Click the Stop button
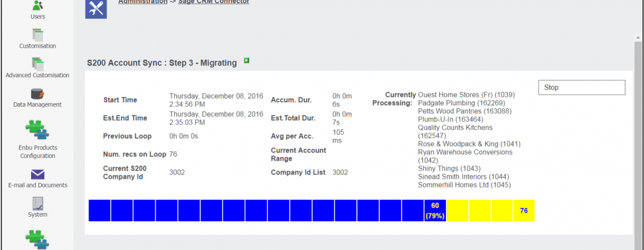644x250 pixels. (x=582, y=88)
